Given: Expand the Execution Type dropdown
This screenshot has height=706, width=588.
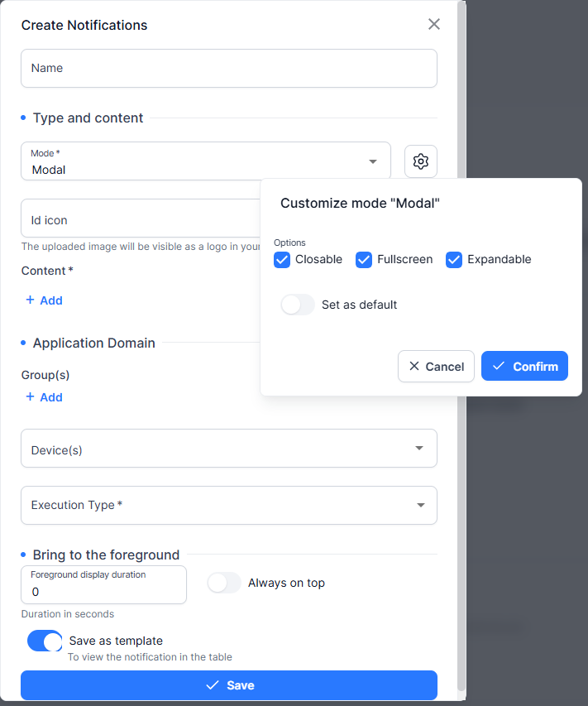Looking at the screenshot, I should 229,505.
